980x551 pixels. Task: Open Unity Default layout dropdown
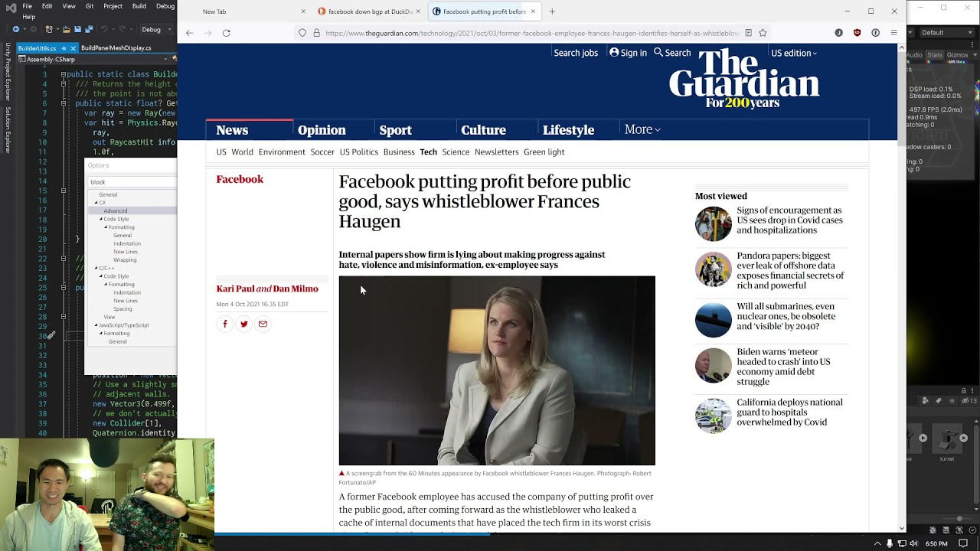[947, 32]
